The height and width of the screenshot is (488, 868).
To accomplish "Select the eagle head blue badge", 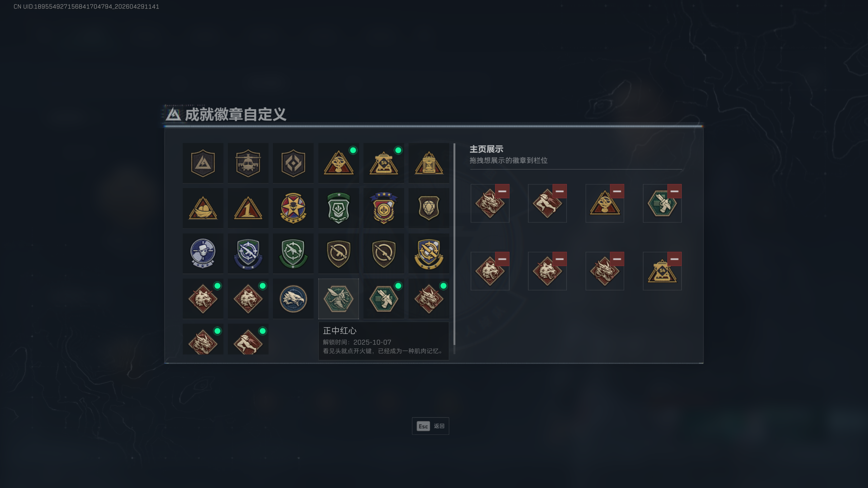I will coord(293,299).
